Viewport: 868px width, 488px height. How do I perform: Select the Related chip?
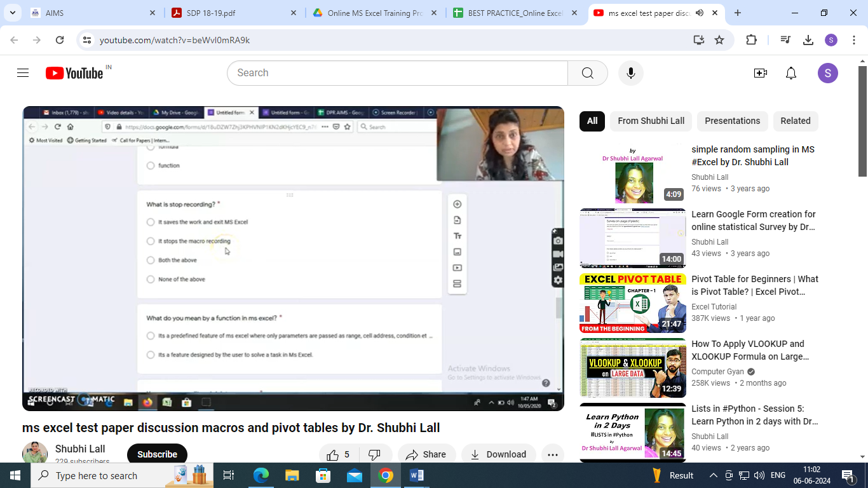[x=796, y=121]
